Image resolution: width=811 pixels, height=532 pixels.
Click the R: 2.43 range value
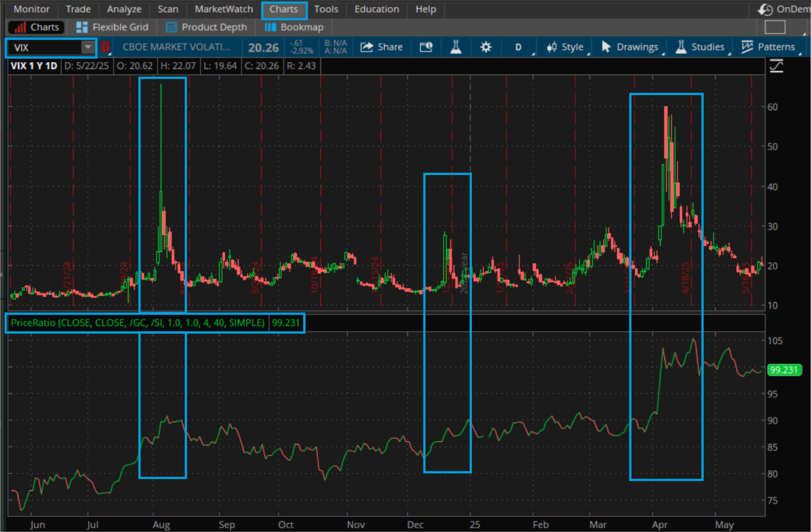point(301,66)
